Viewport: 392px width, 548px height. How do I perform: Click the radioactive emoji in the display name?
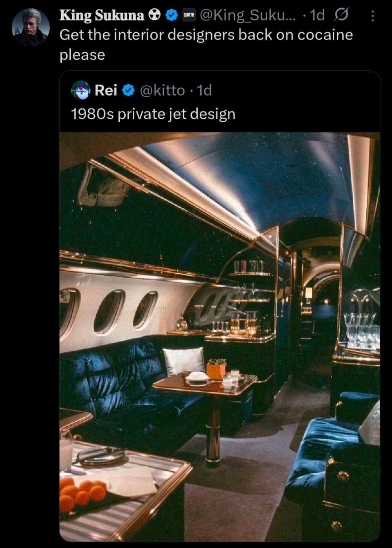(155, 15)
